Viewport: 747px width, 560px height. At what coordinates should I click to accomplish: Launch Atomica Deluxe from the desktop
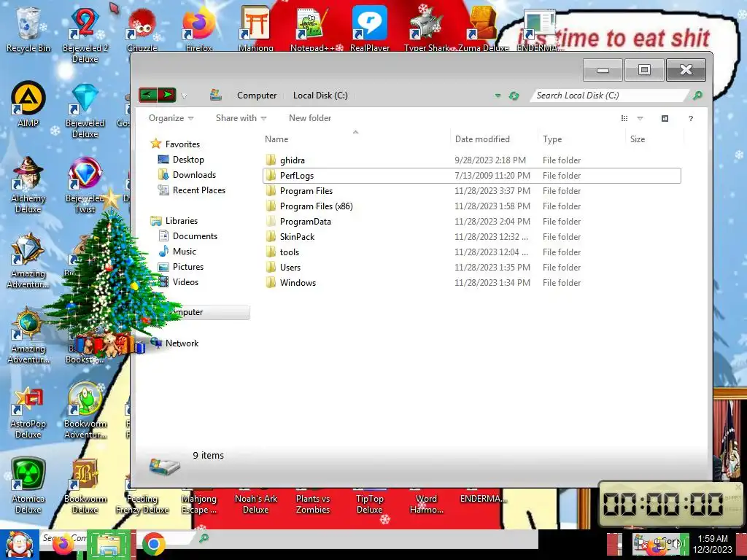pos(28,486)
